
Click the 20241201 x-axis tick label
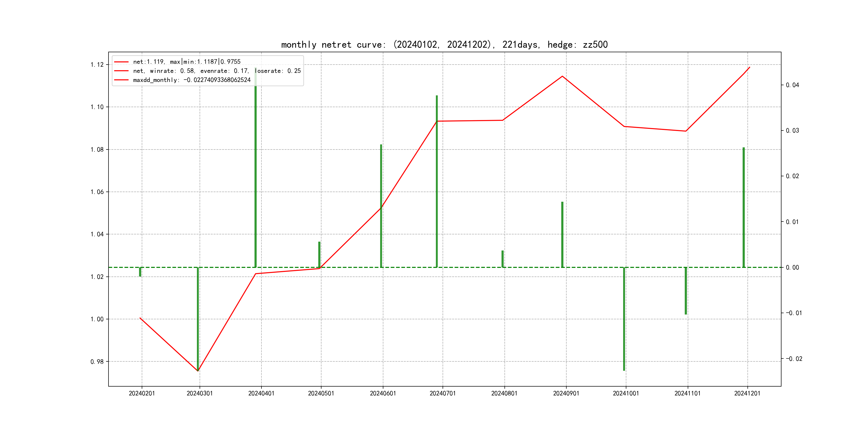pos(747,393)
